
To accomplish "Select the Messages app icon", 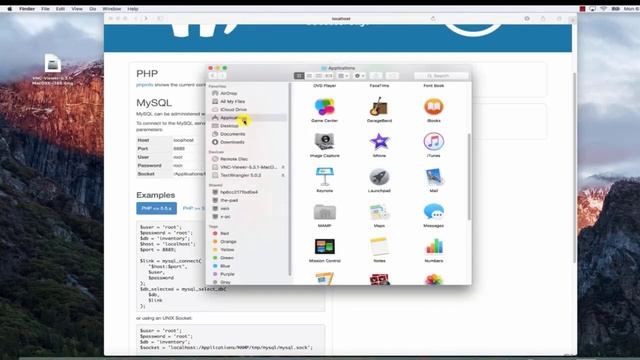I will coord(433,212).
